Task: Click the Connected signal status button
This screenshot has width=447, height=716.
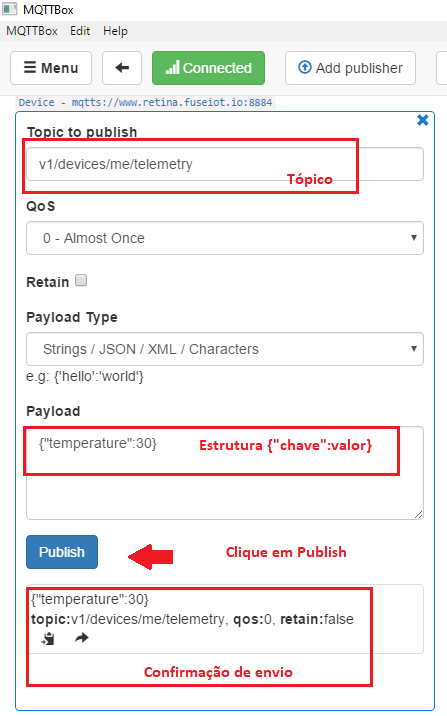Action: pyautogui.click(x=208, y=68)
